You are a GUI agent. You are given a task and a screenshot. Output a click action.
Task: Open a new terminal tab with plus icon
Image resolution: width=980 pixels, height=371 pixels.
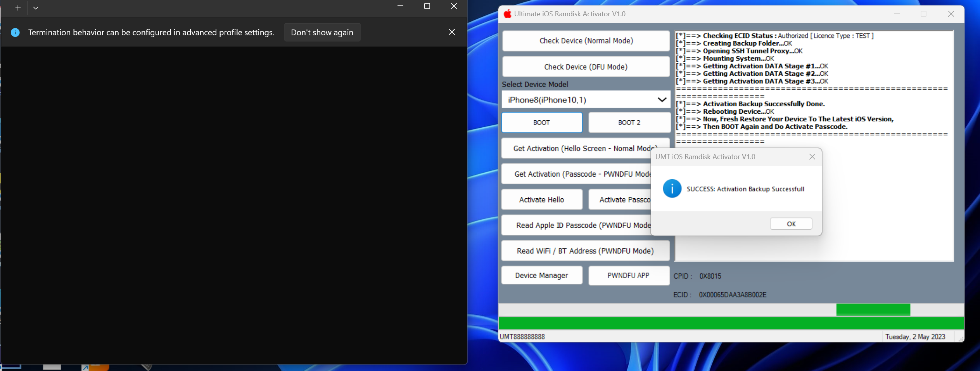(18, 8)
